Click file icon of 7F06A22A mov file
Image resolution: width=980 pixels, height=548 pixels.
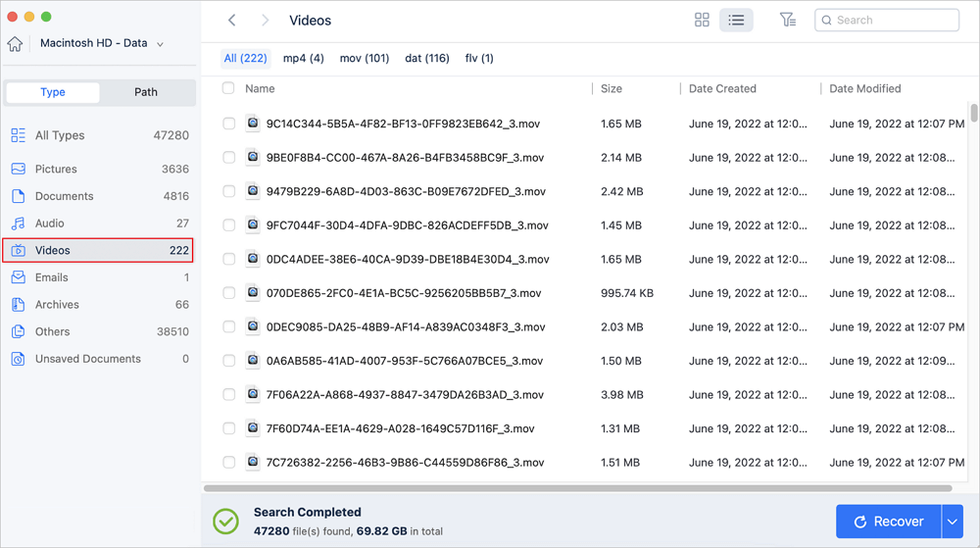point(253,394)
